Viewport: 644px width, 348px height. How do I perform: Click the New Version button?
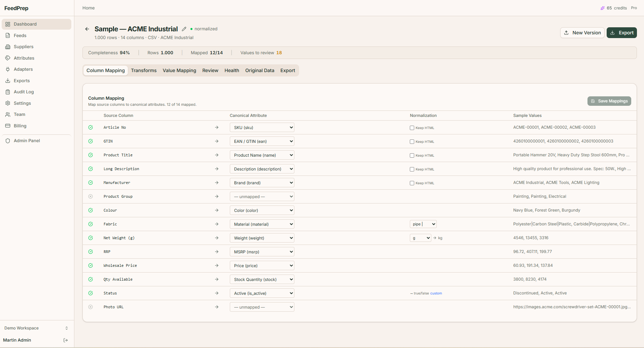tap(582, 33)
